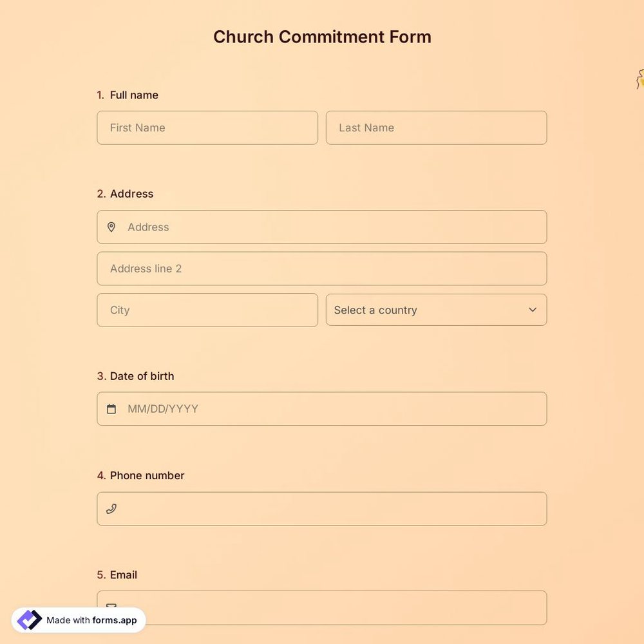
Task: Click the location pin icon in Address field
Action: pos(111,227)
